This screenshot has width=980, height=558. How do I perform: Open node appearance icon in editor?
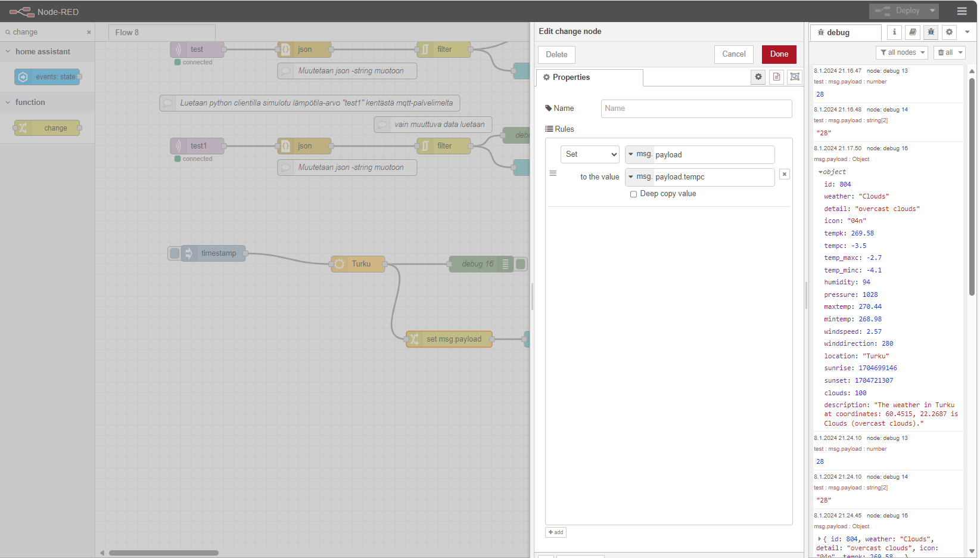795,77
